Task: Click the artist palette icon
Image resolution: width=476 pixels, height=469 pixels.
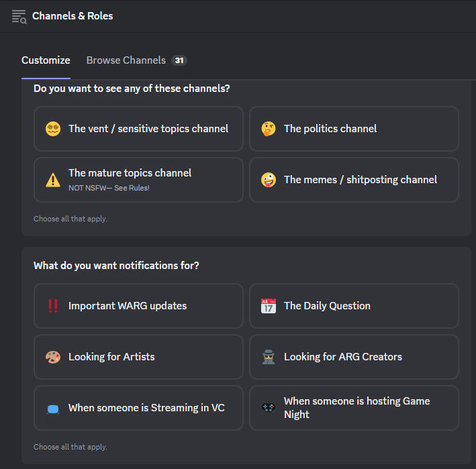Action: coord(53,357)
